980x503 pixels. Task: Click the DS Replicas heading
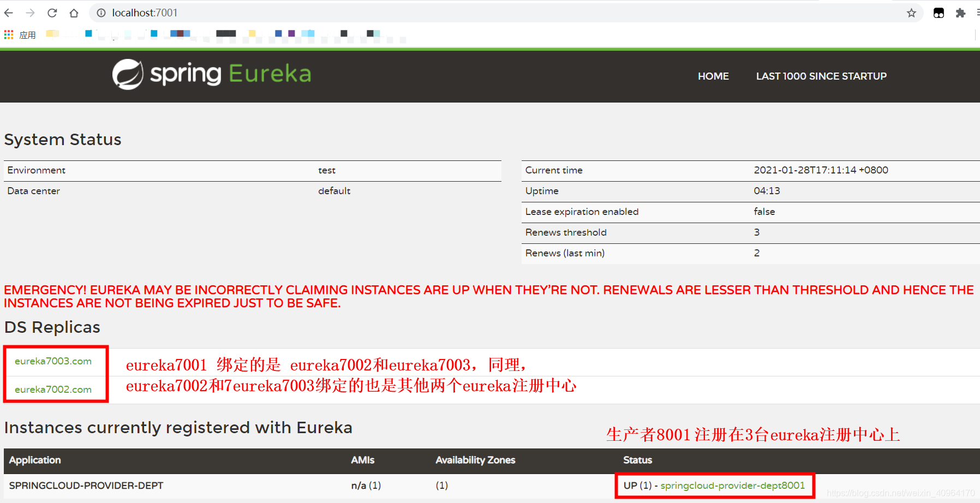52,327
